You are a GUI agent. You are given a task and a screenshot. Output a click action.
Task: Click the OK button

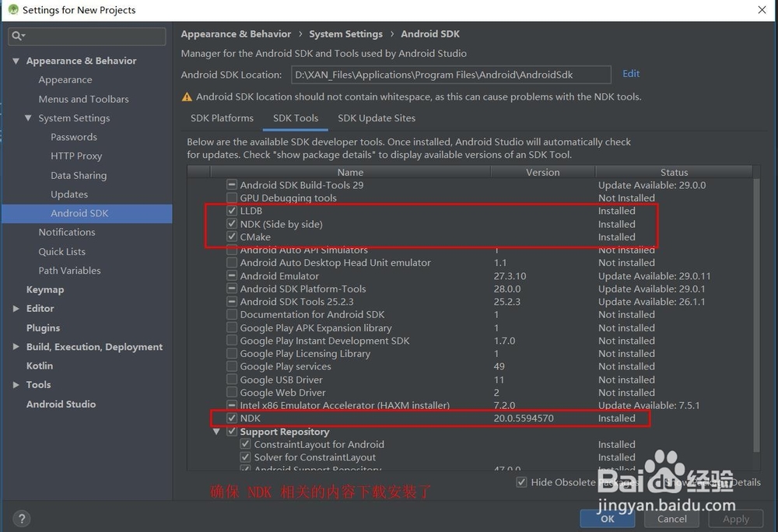click(x=608, y=519)
